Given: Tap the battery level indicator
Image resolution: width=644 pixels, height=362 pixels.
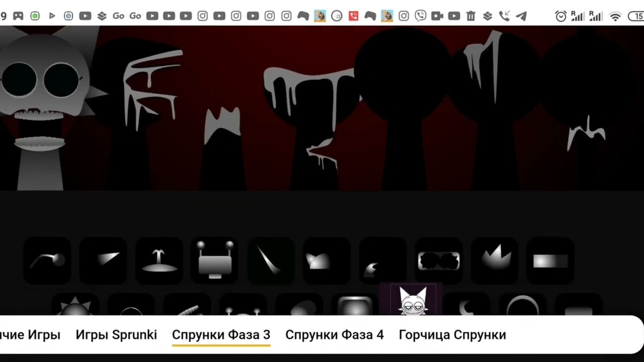Looking at the screenshot, I should pyautogui.click(x=636, y=17).
